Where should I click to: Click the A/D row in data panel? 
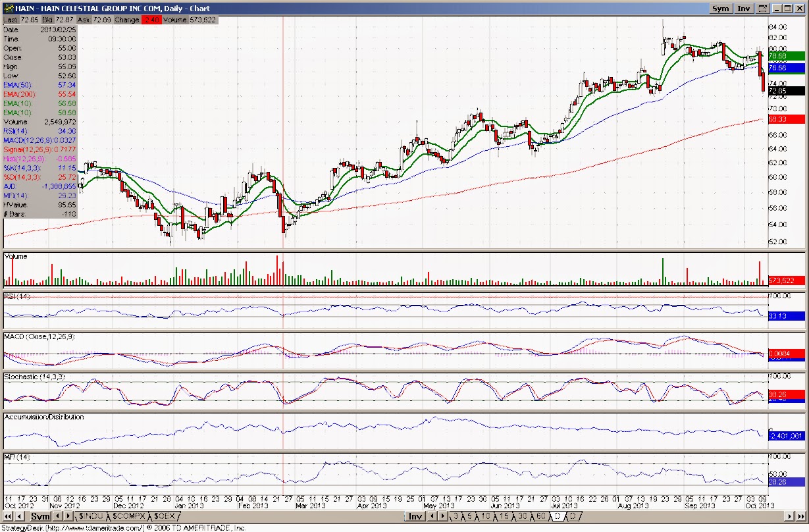(x=39, y=186)
